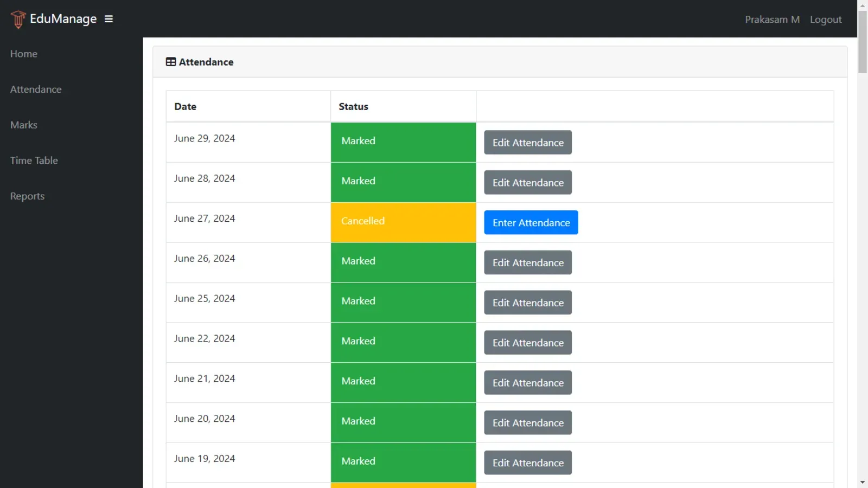Edit attendance for June 29, 2024
The image size is (868, 488).
tap(527, 143)
